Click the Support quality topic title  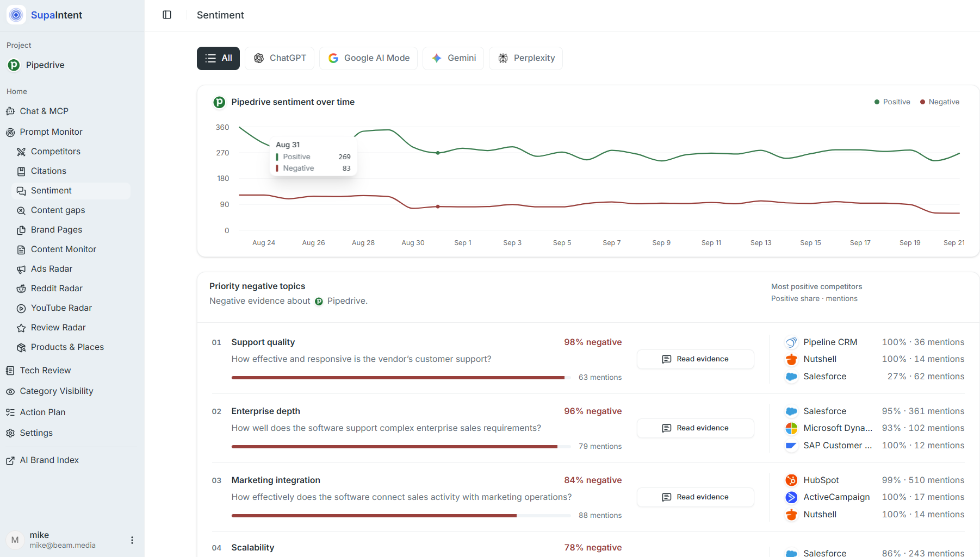[263, 342]
